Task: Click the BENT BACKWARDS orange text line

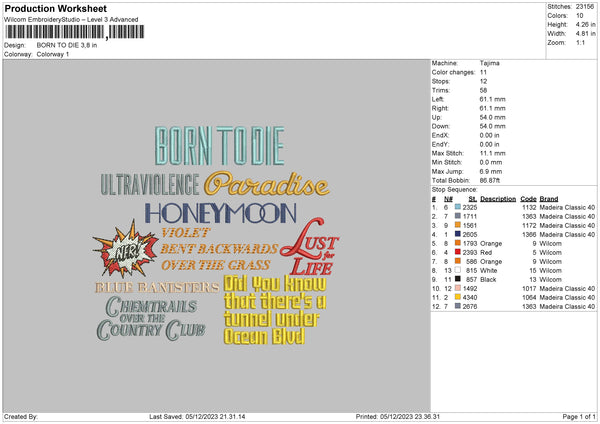Action: 219,249
